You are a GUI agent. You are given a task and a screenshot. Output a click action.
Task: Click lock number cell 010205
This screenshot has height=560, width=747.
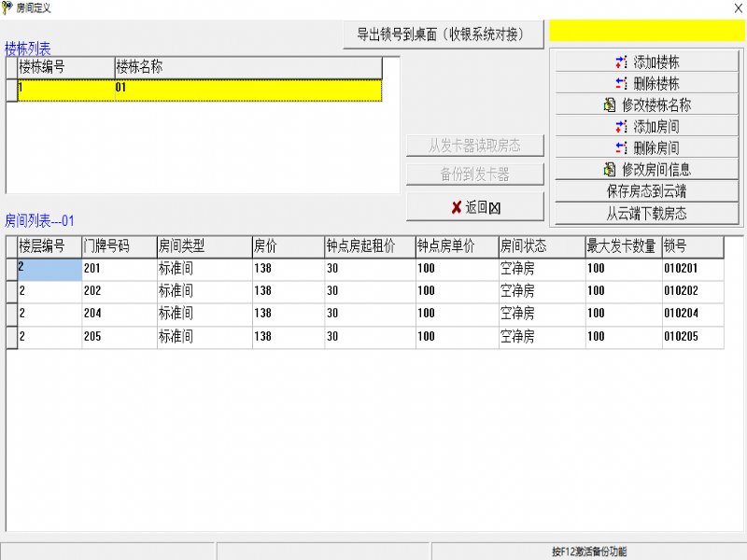pos(692,337)
